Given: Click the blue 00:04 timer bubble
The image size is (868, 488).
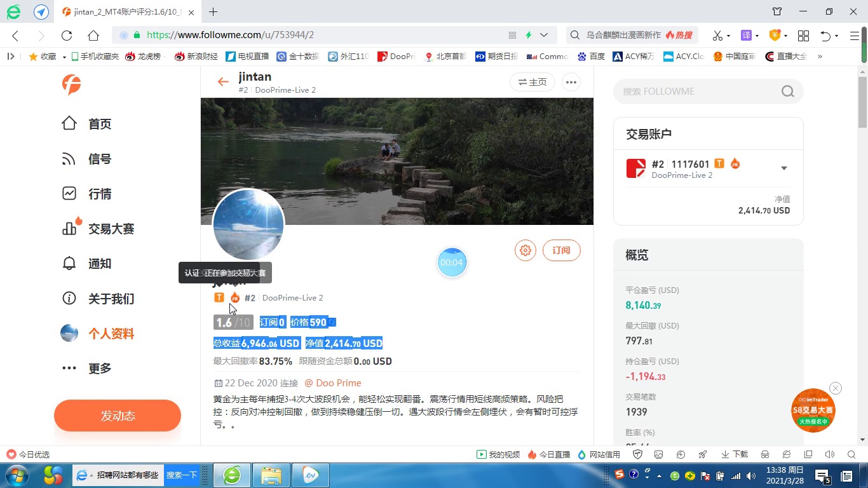Looking at the screenshot, I should point(452,262).
